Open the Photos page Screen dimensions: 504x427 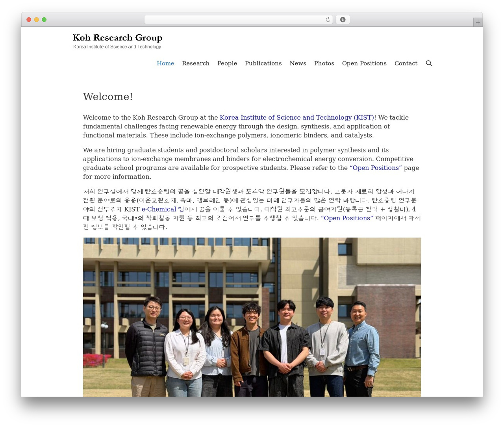click(x=324, y=63)
